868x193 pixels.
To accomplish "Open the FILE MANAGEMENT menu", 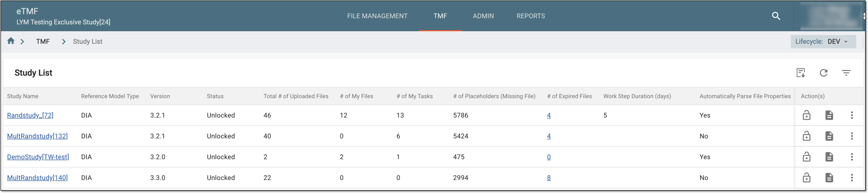I will pyautogui.click(x=377, y=16).
